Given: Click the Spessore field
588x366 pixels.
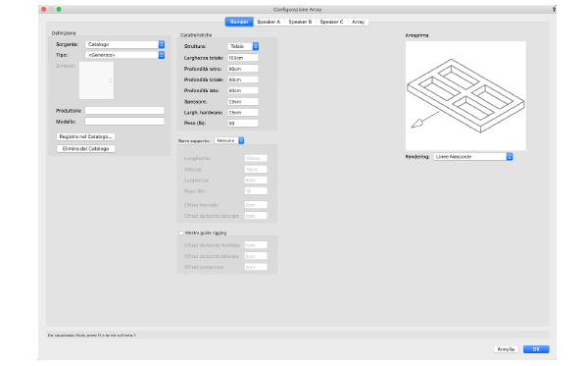Looking at the screenshot, I should point(243,101).
